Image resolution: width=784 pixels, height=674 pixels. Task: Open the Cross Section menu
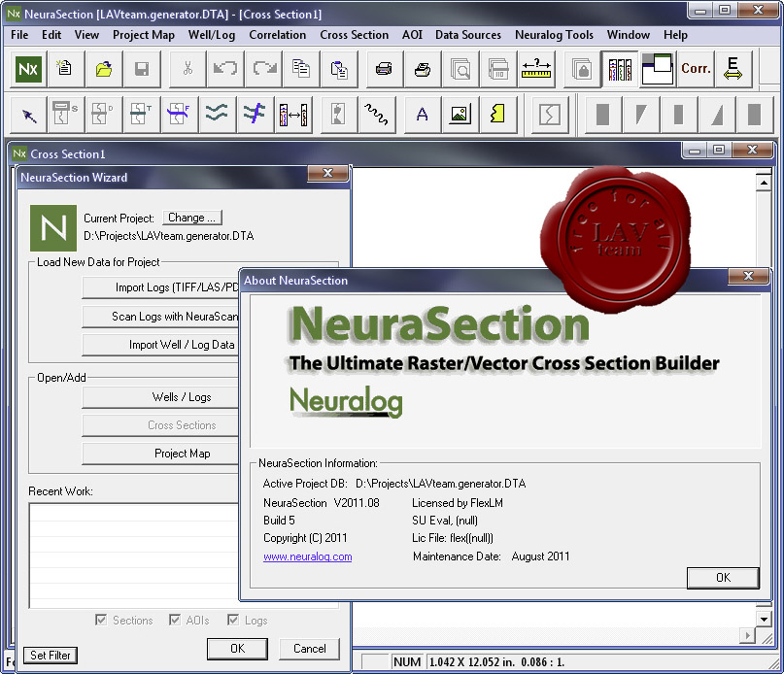(354, 35)
